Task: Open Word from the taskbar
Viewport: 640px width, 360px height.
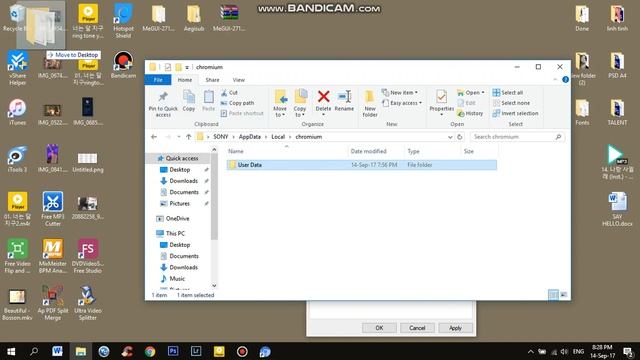Action: point(57,351)
